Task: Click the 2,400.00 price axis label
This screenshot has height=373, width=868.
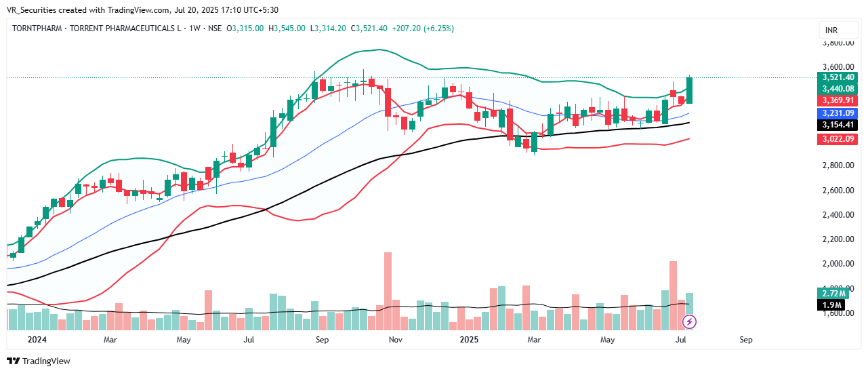Action: [x=839, y=215]
